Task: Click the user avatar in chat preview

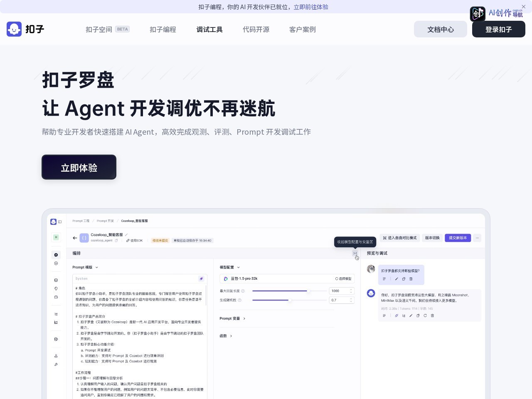Action: click(371, 269)
